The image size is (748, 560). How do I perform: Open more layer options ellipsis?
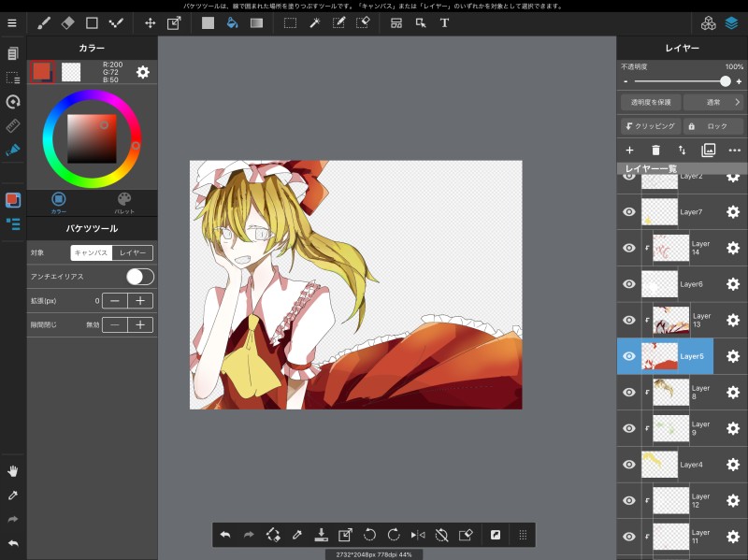735,151
